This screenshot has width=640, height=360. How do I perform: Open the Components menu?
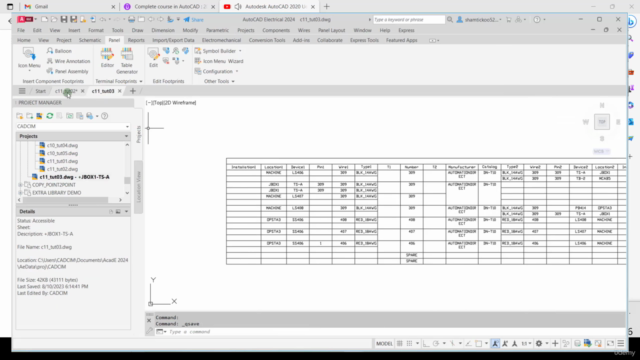(x=276, y=30)
